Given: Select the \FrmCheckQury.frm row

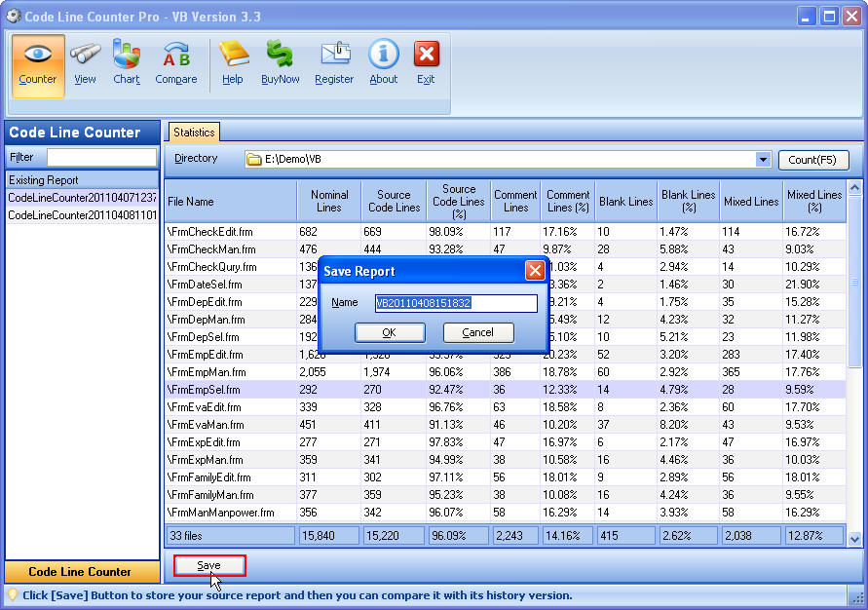Looking at the screenshot, I should tap(506, 267).
